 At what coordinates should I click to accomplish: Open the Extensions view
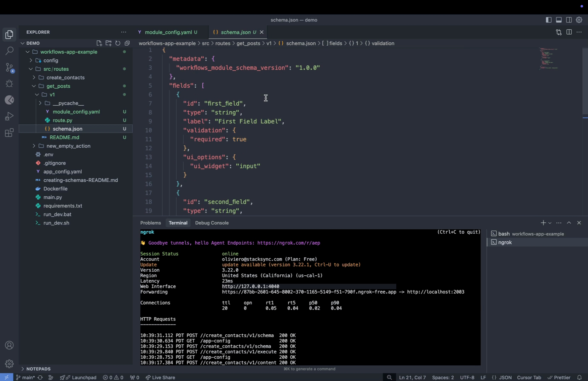point(9,133)
